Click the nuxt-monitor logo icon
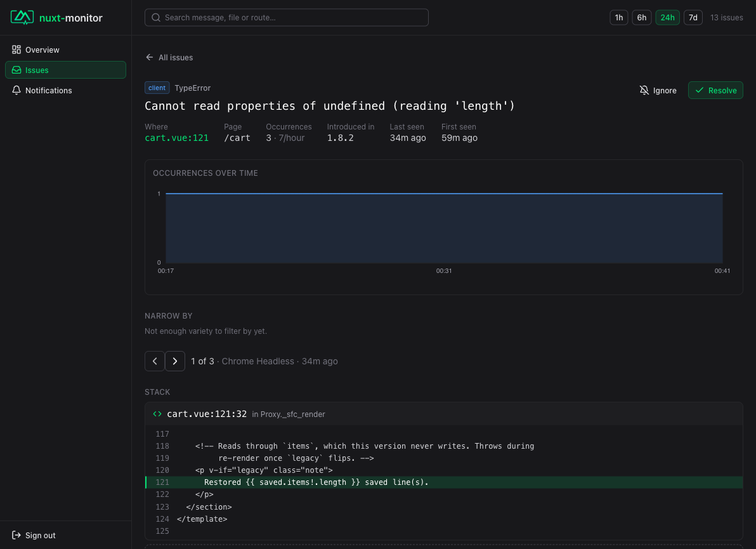The height and width of the screenshot is (549, 756). tap(22, 17)
